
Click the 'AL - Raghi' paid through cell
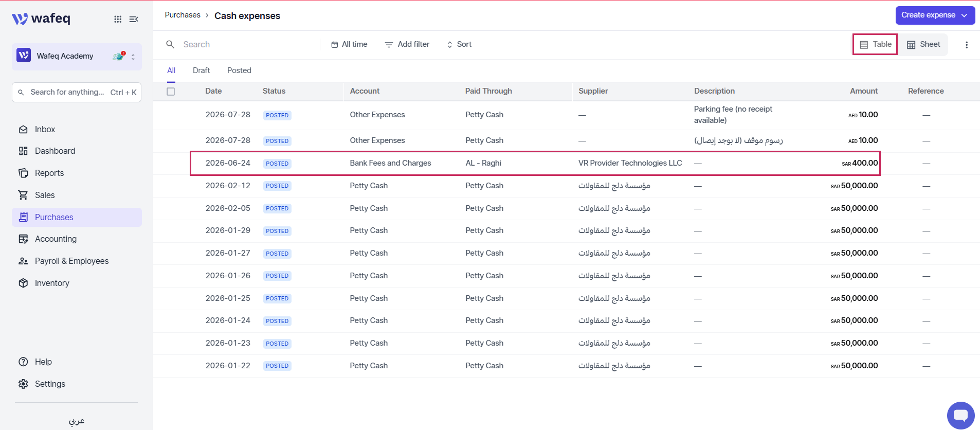483,164
